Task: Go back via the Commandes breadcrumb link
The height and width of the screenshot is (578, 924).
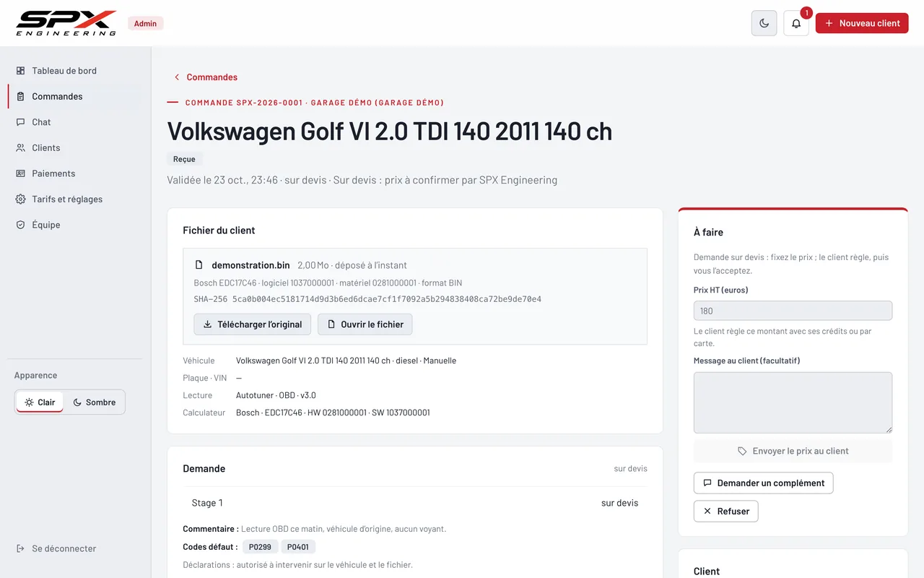Action: [206, 77]
